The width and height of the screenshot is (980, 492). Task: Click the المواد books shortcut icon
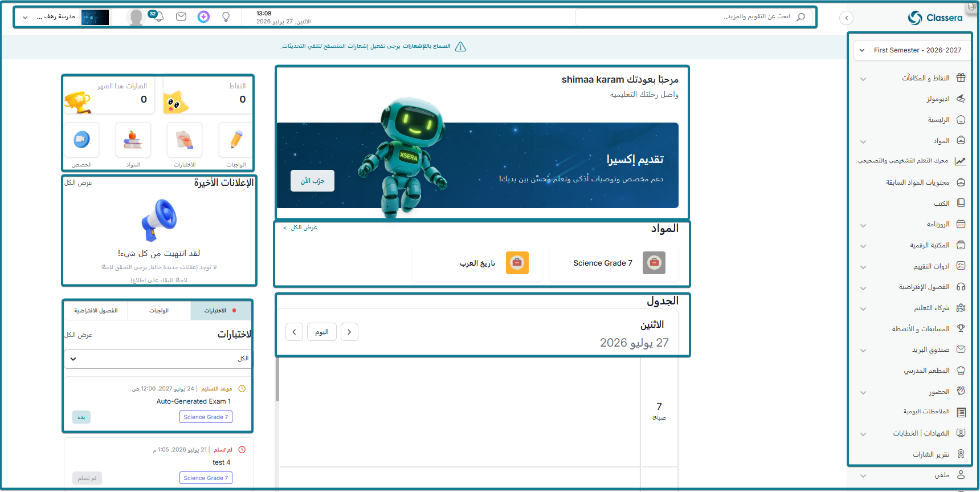coord(133,140)
